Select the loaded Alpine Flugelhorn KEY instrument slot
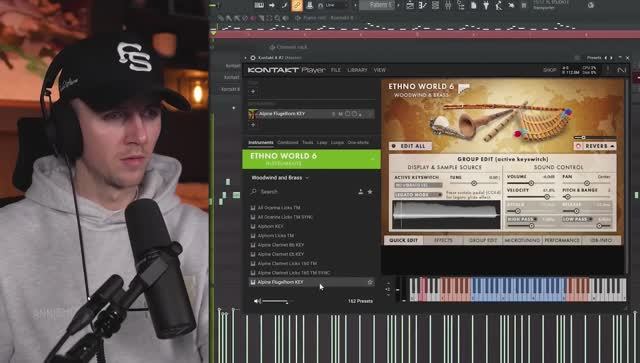 tap(311, 114)
